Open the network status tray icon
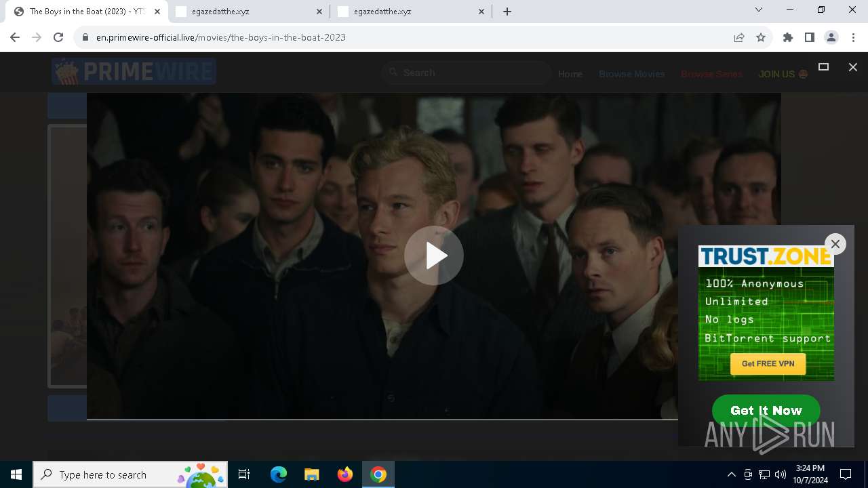This screenshot has width=868, height=488. coord(764,474)
